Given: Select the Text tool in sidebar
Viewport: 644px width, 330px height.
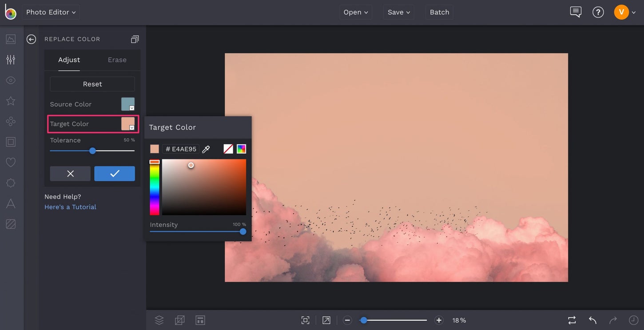Looking at the screenshot, I should click(11, 203).
